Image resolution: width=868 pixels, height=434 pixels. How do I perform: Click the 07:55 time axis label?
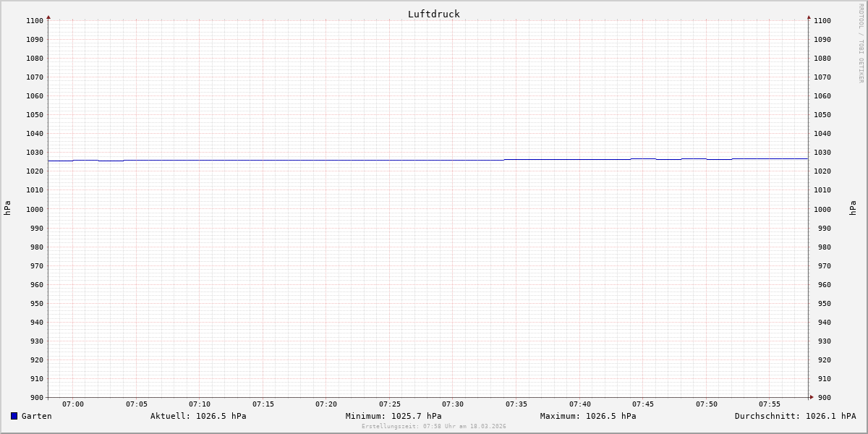coord(770,404)
